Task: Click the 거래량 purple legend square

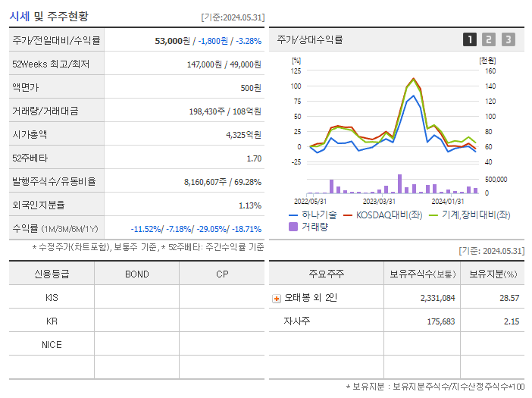Action: 293,227
